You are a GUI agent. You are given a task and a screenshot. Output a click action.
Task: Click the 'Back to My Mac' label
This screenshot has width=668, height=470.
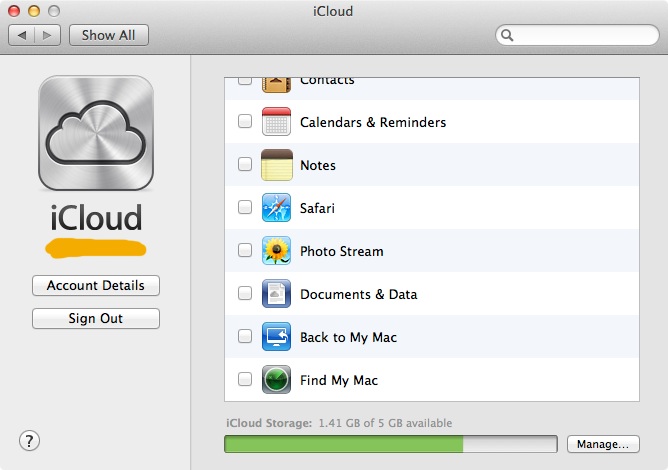pyautogui.click(x=348, y=337)
